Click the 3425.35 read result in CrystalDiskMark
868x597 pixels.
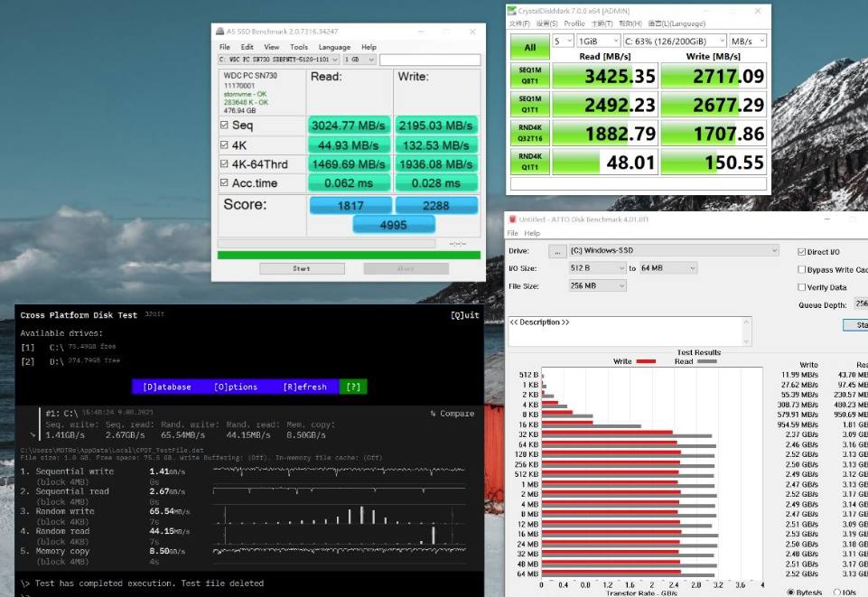(x=605, y=76)
